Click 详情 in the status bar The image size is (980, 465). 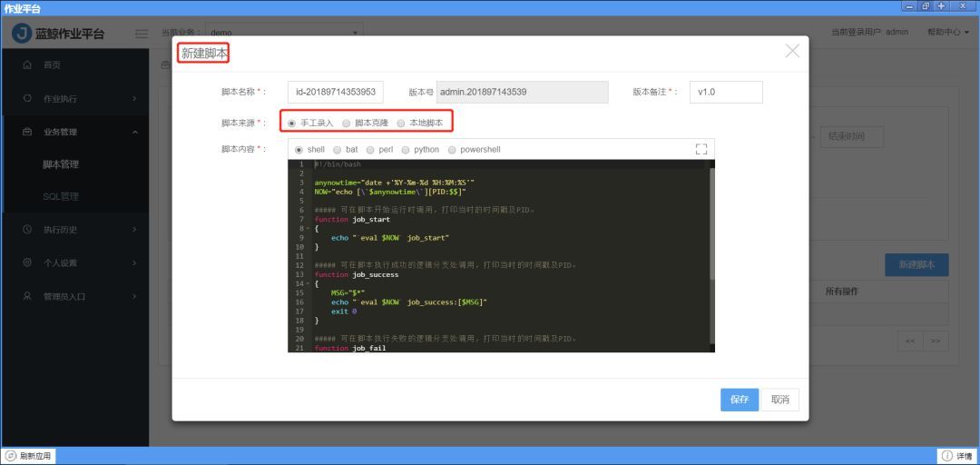(x=957, y=456)
